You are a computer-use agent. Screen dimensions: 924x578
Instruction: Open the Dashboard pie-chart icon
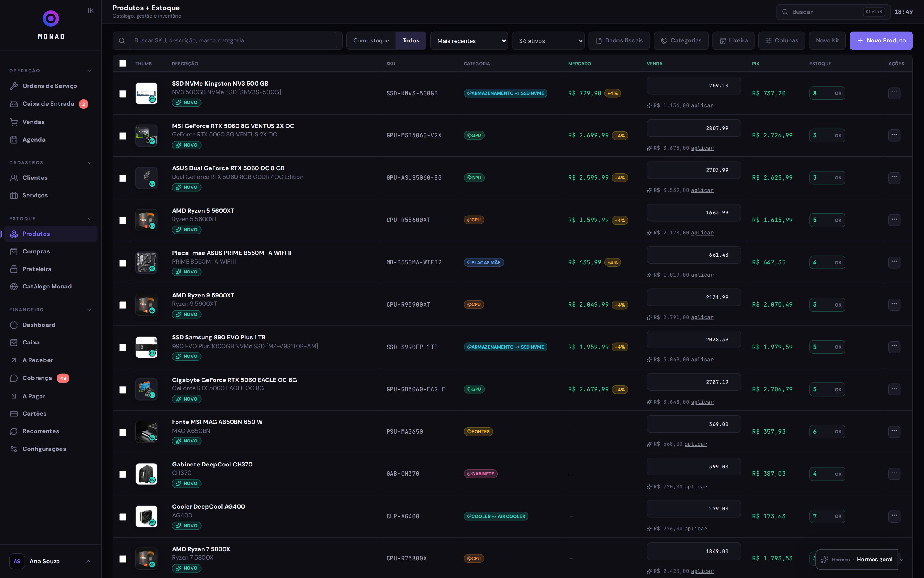click(14, 325)
